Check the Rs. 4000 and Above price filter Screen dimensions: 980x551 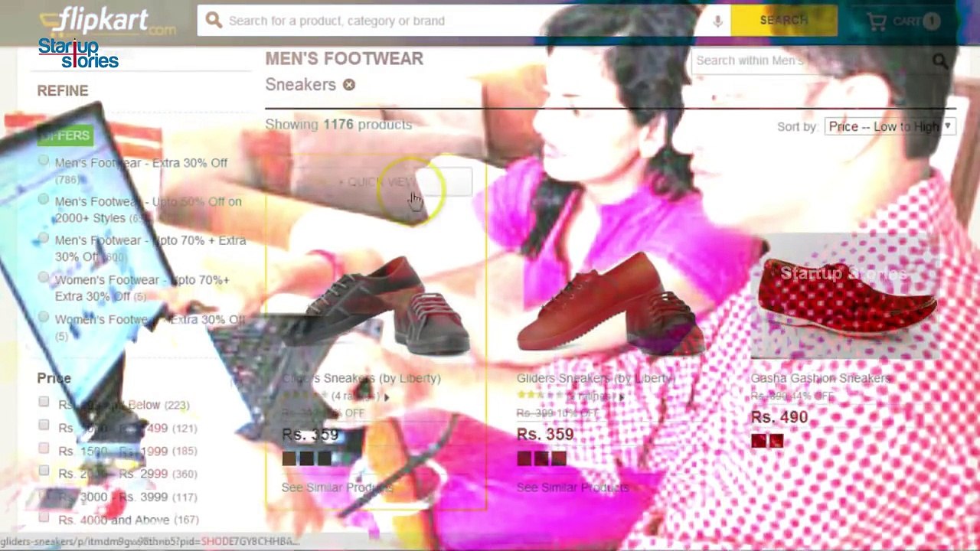pyautogui.click(x=44, y=518)
